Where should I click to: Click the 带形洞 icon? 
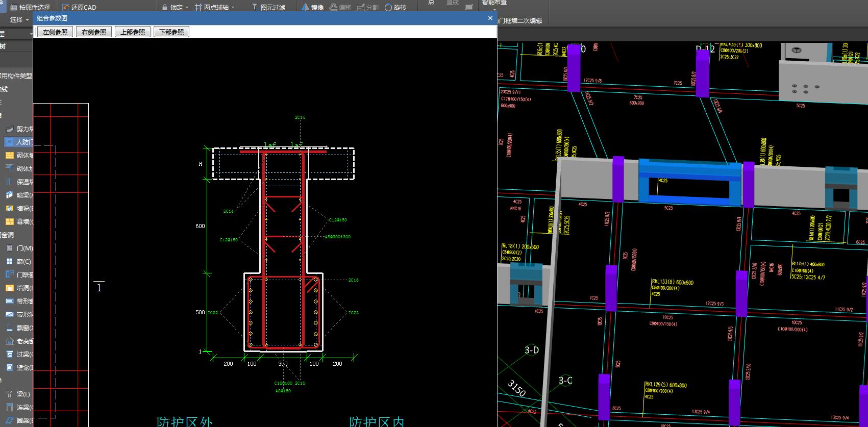tap(9, 315)
